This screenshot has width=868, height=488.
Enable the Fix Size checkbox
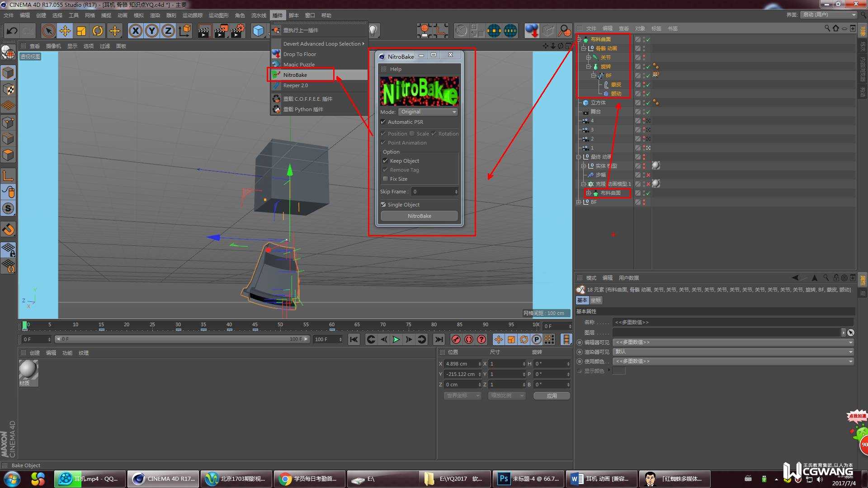(x=386, y=179)
